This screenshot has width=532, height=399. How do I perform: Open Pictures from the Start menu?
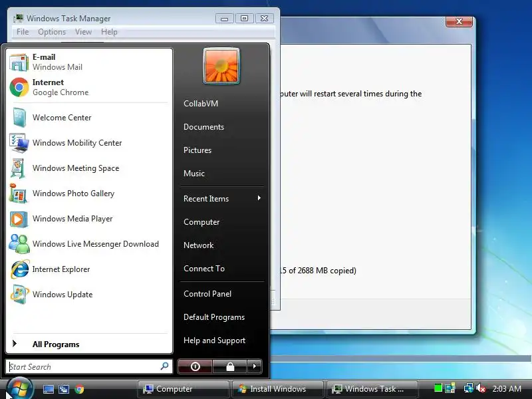pos(198,150)
